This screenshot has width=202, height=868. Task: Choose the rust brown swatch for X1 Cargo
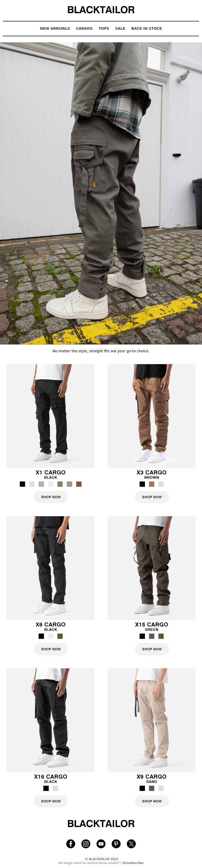[x=79, y=484]
